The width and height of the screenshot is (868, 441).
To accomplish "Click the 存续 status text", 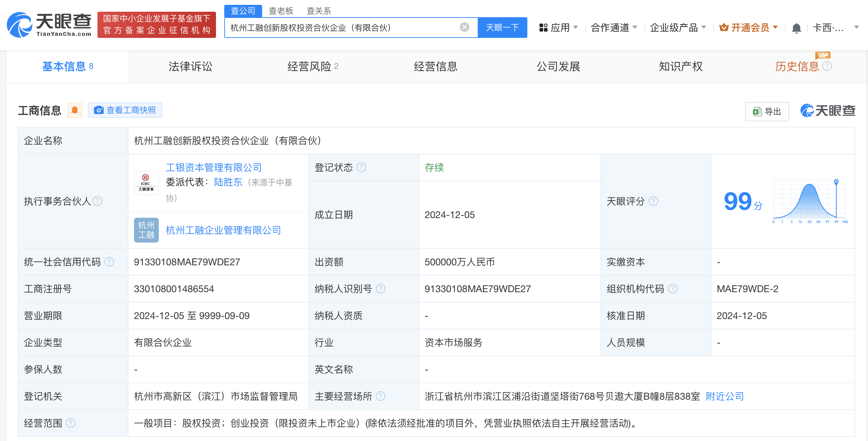I will pos(434,167).
